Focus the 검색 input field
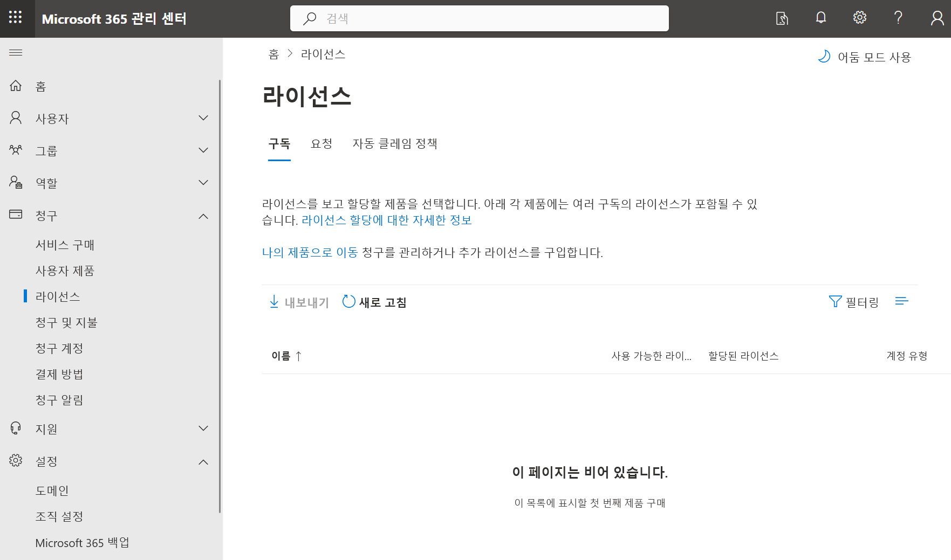The image size is (951, 560). point(480,18)
